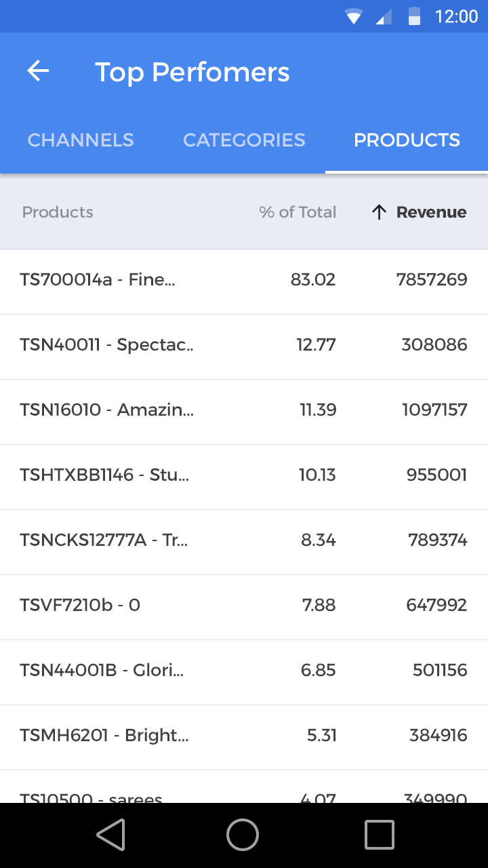Tap the back arrow icon
Screen dimensions: 488x868
tap(38, 71)
